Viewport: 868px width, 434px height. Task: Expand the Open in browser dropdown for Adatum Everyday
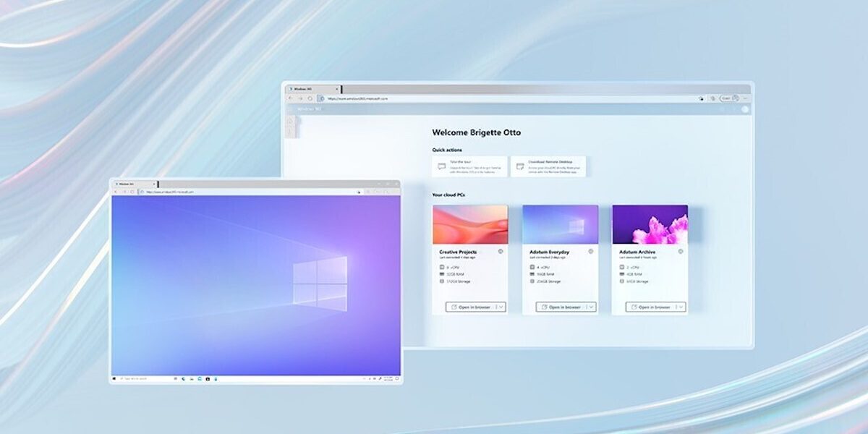point(591,307)
